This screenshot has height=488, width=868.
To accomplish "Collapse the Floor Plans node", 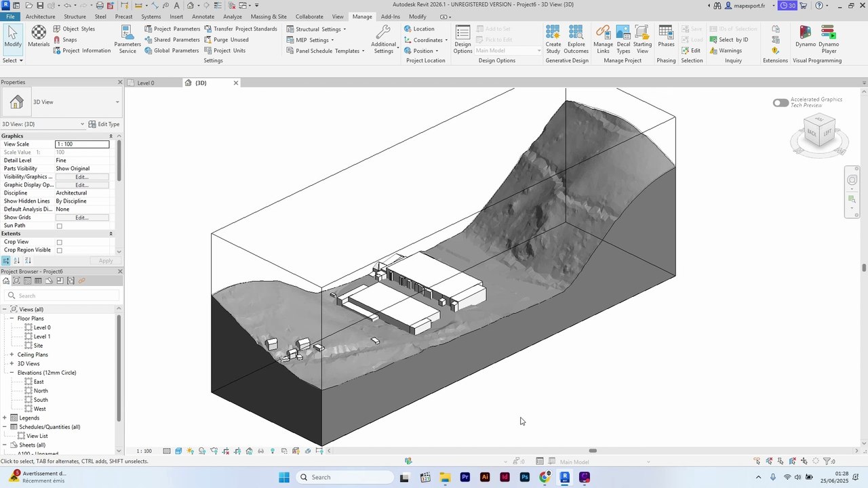I will (x=12, y=319).
